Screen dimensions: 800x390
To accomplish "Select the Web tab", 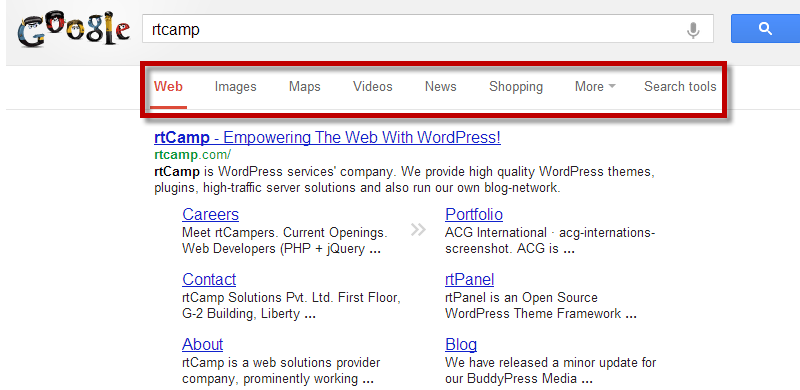I will (x=168, y=87).
